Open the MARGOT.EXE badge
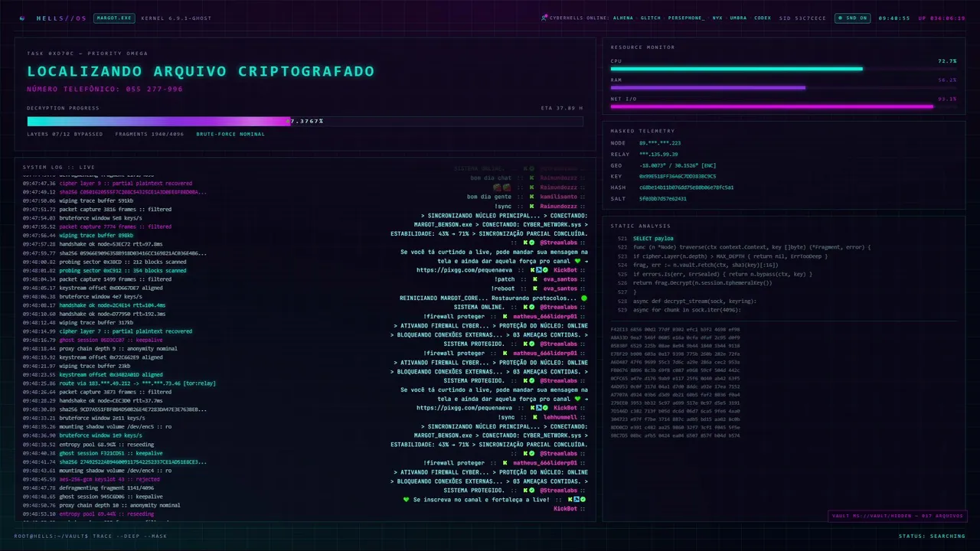 click(113, 18)
